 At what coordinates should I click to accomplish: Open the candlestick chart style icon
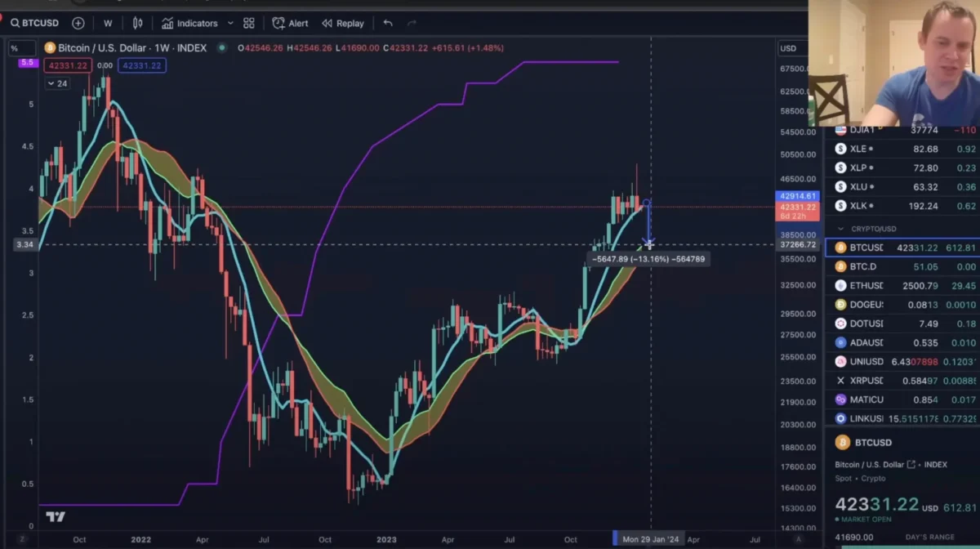coord(137,23)
